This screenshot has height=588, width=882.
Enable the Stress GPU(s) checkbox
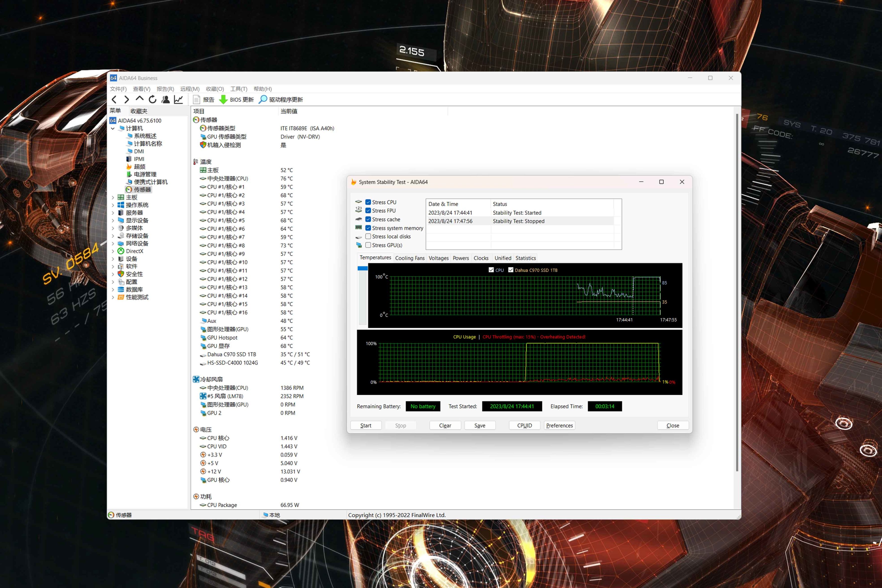click(x=368, y=245)
